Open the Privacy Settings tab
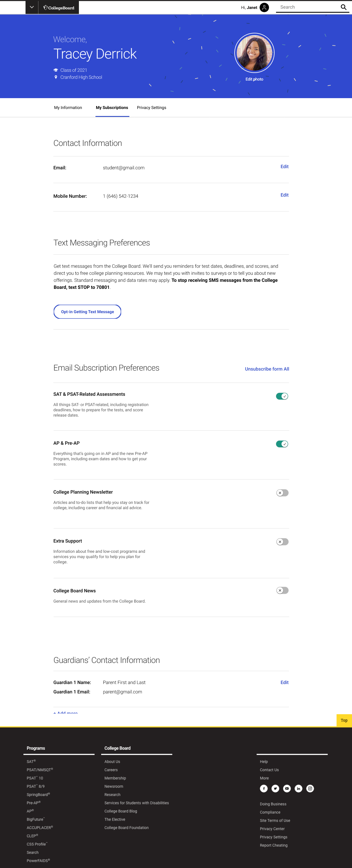This screenshot has width=352, height=868. (152, 108)
